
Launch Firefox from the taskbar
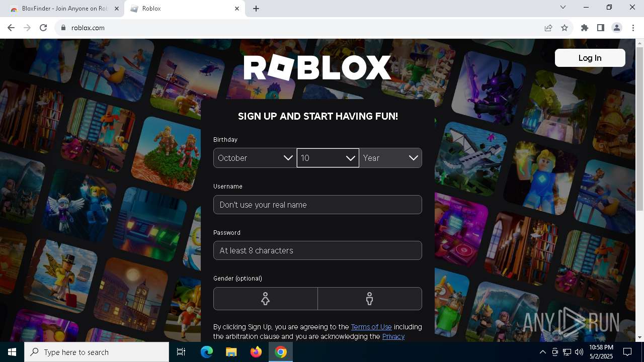click(x=256, y=352)
